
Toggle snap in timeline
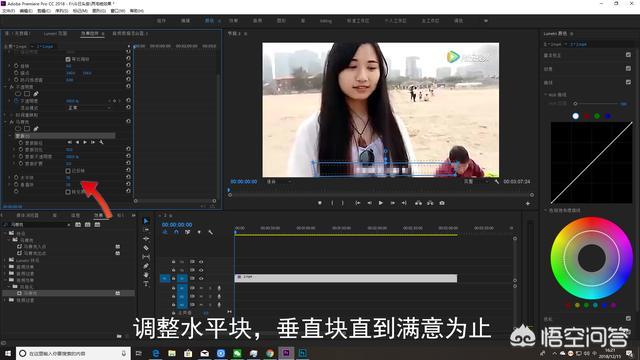(176, 232)
